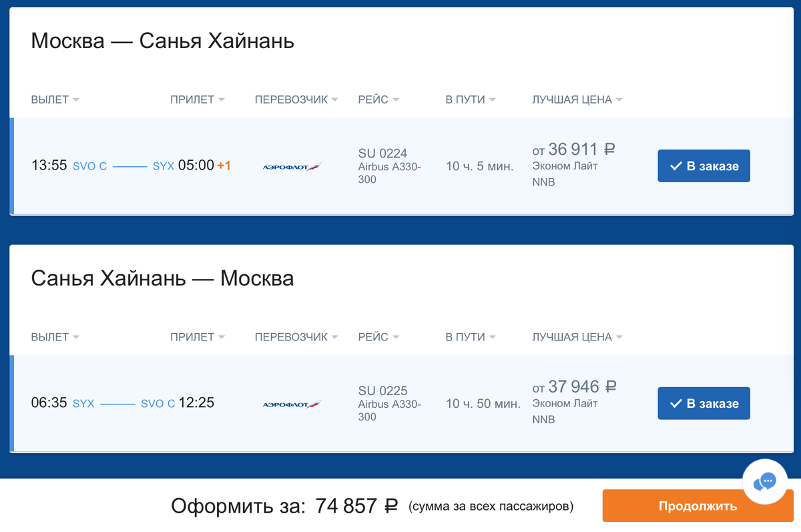Expand the РЕЙС sort selector
The width and height of the screenshot is (801, 532).
tap(378, 99)
